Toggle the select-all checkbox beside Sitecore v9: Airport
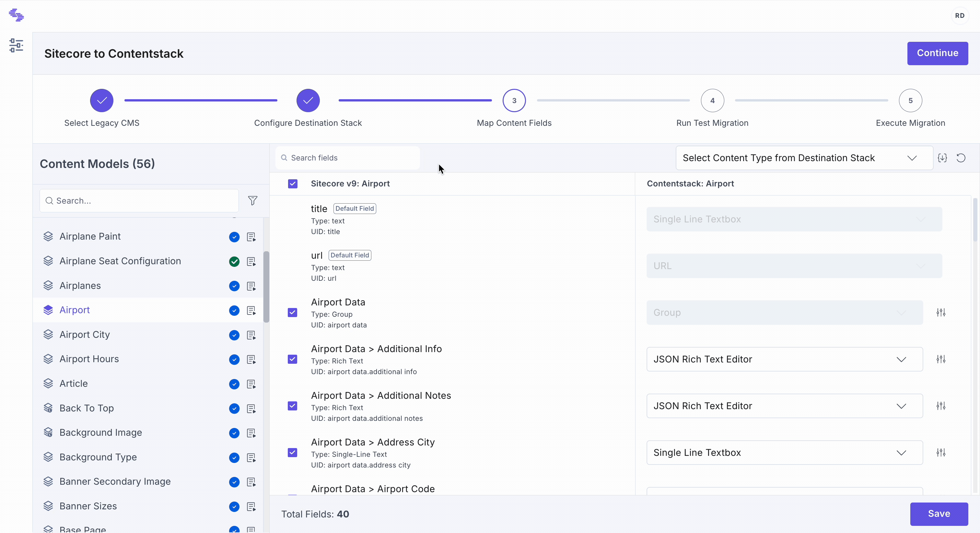Screen dimensions: 980x533 (293, 184)
